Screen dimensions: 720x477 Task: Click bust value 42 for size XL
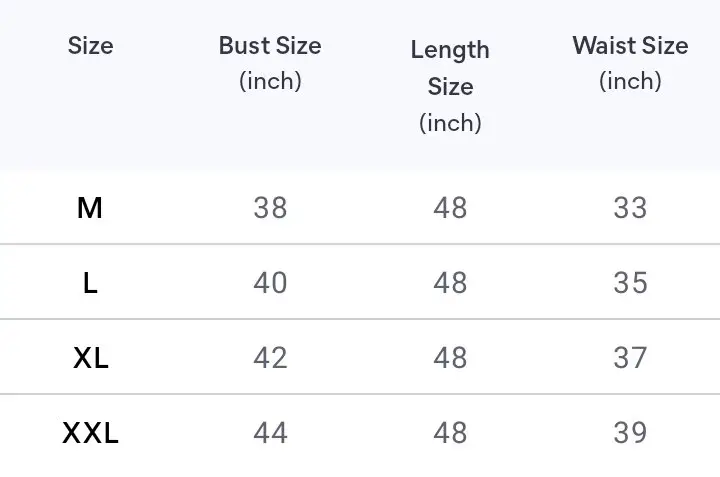pyautogui.click(x=270, y=358)
